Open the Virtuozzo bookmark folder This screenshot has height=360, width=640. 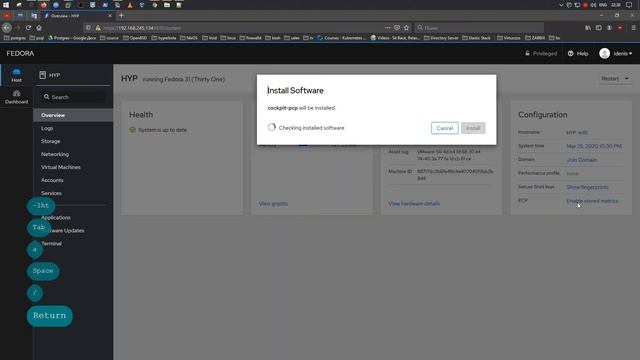509,38
